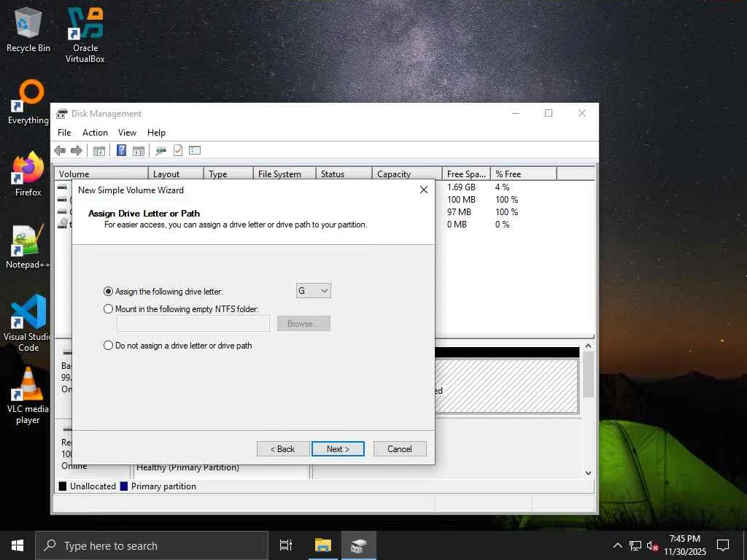Click the Show/Hide Console Tree toolbar icon
747x560 pixels.
(99, 151)
